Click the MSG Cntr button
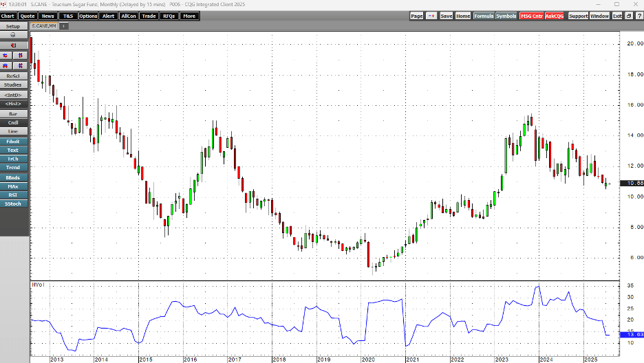 point(530,16)
